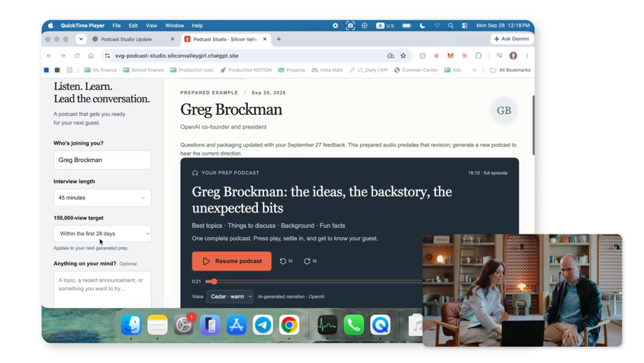Open the View menu
This screenshot has width=644, height=363.
(x=151, y=26)
